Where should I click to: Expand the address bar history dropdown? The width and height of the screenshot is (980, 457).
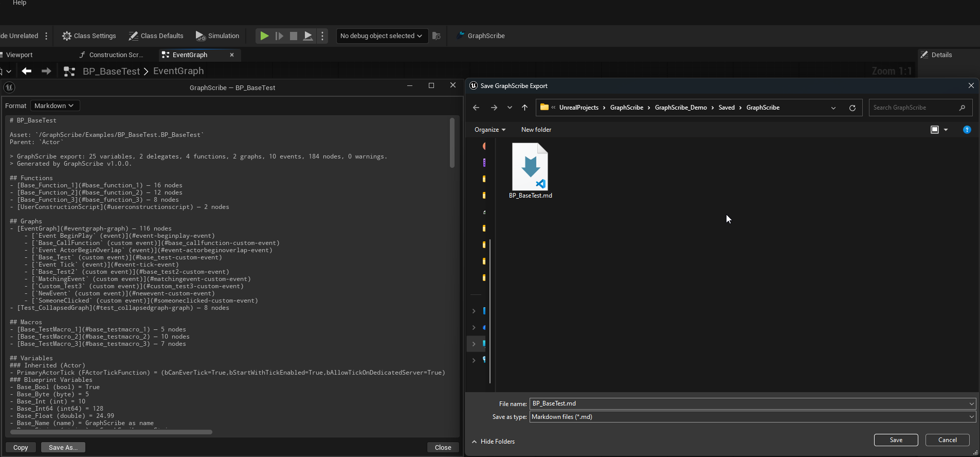pyautogui.click(x=833, y=108)
